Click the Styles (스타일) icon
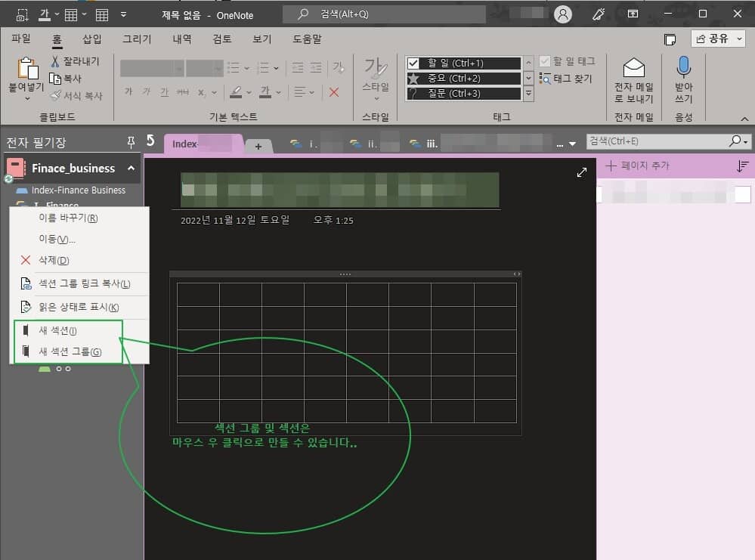The image size is (755, 560). 376,68
